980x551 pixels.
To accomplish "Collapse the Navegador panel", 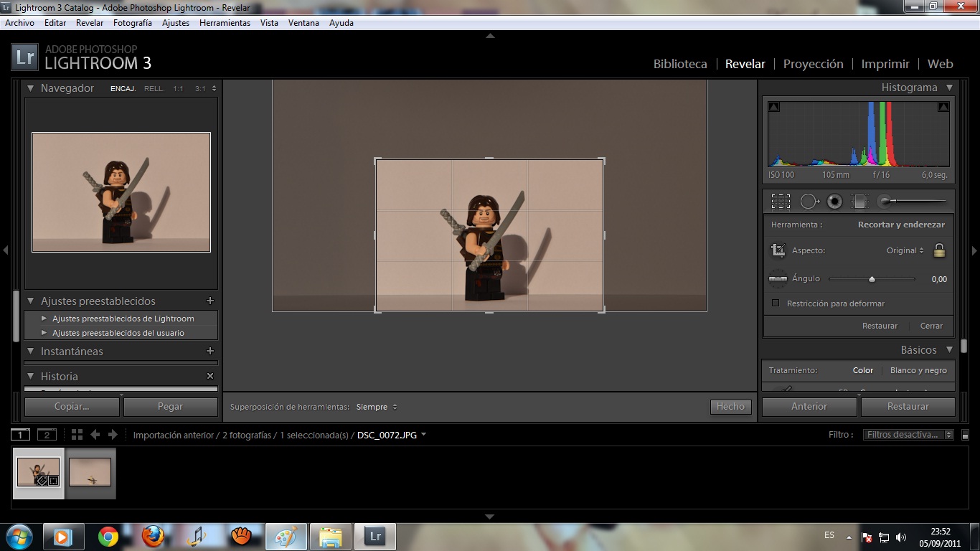I will [31, 88].
